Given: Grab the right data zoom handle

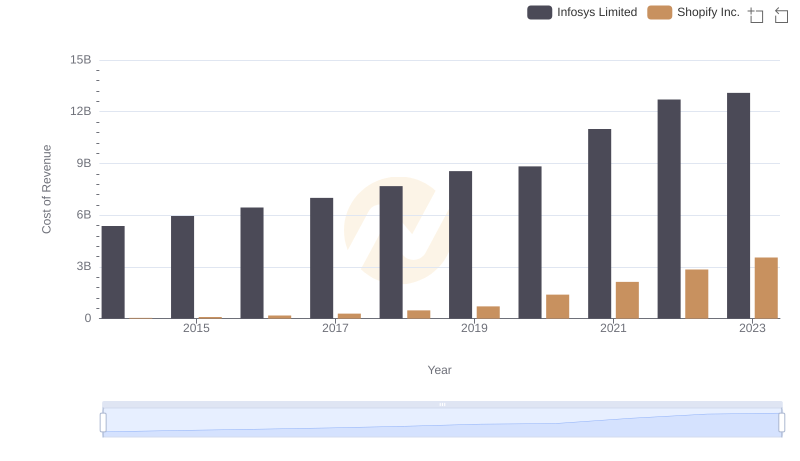Looking at the screenshot, I should pos(781,423).
